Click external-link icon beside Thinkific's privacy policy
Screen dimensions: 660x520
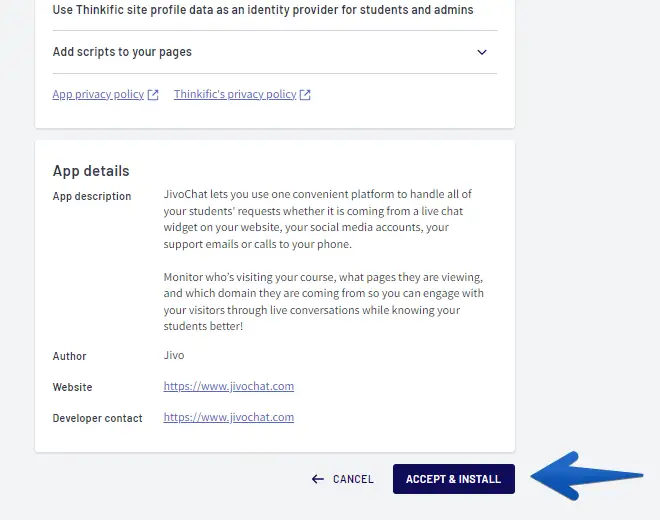305,95
